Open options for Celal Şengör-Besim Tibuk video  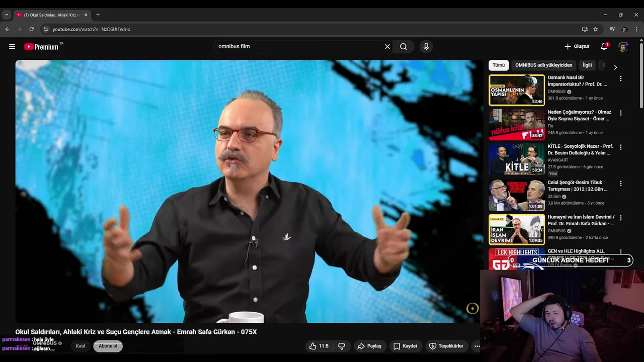tap(621, 184)
